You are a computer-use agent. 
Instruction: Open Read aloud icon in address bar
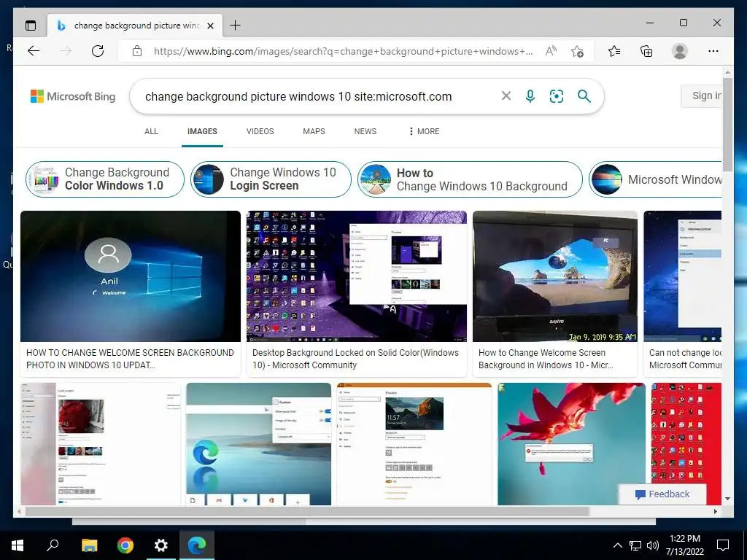click(x=551, y=51)
